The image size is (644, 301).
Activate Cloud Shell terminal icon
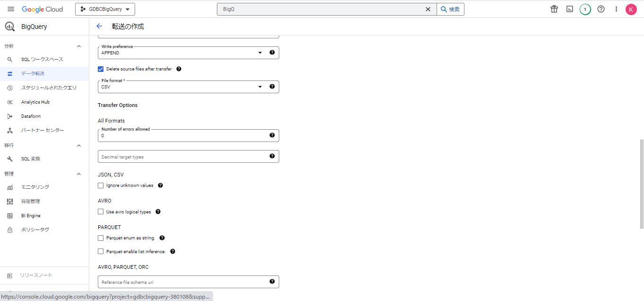pos(570,9)
